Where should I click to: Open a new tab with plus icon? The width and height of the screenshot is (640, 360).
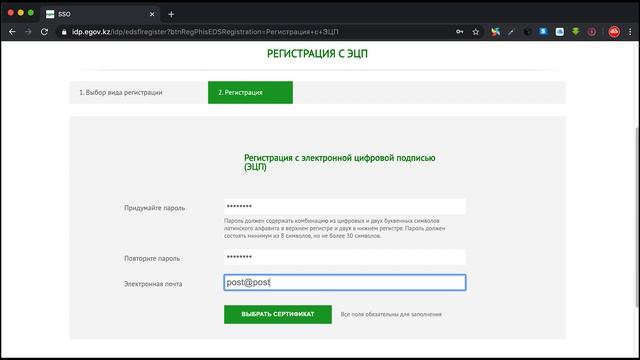pos(171,14)
